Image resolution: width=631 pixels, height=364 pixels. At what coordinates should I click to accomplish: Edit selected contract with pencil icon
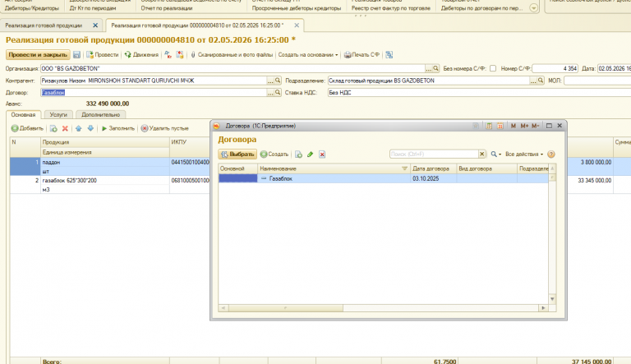[311, 154]
